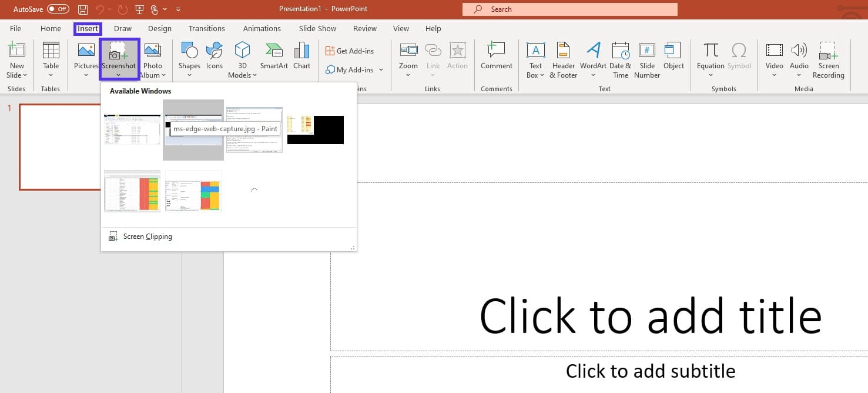
Task: Insert a SmartArt graphic
Action: tap(273, 58)
